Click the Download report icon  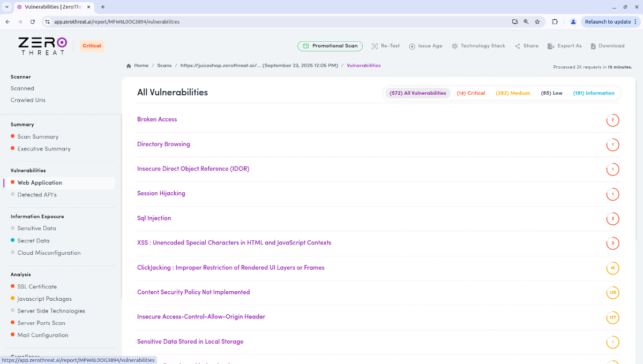593,46
